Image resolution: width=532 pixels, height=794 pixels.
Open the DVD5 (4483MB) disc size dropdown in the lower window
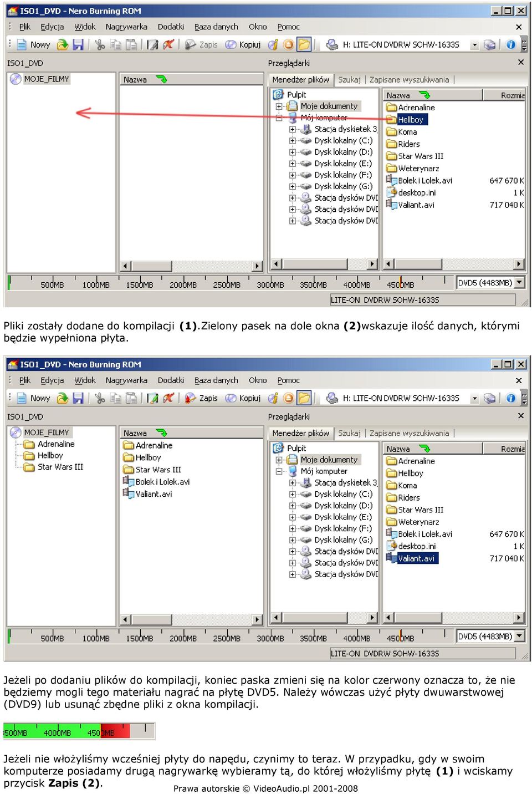519,637
